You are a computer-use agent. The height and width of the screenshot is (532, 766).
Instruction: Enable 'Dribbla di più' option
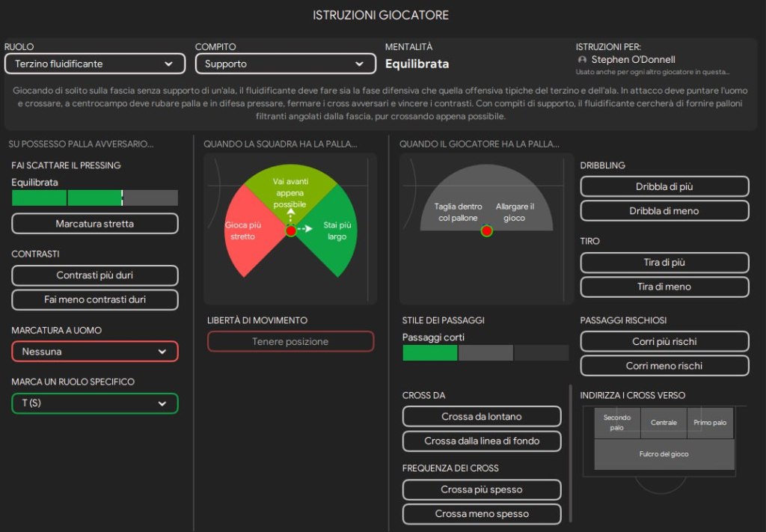pyautogui.click(x=664, y=186)
